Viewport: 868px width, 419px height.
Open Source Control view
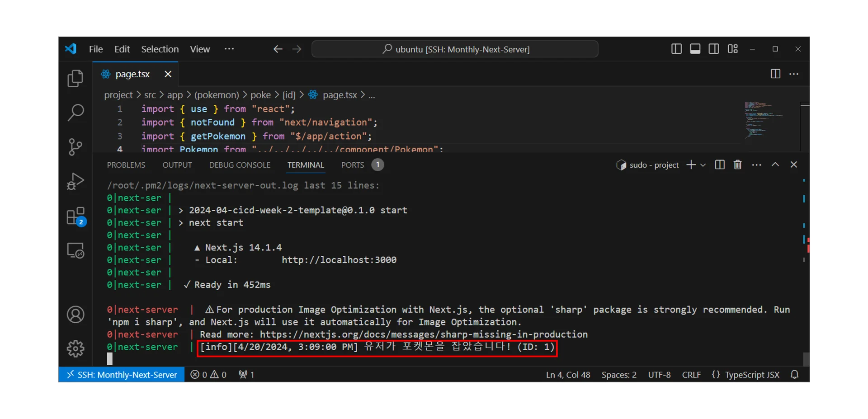point(75,147)
